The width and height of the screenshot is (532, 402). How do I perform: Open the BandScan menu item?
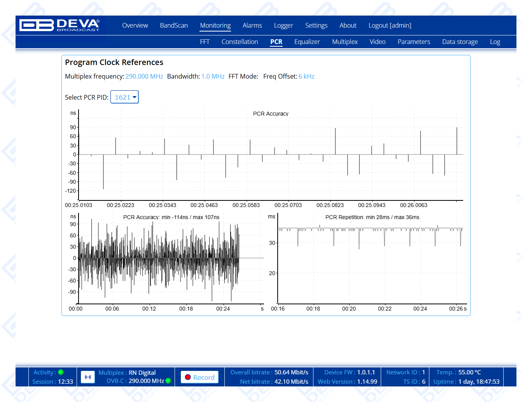coord(174,26)
